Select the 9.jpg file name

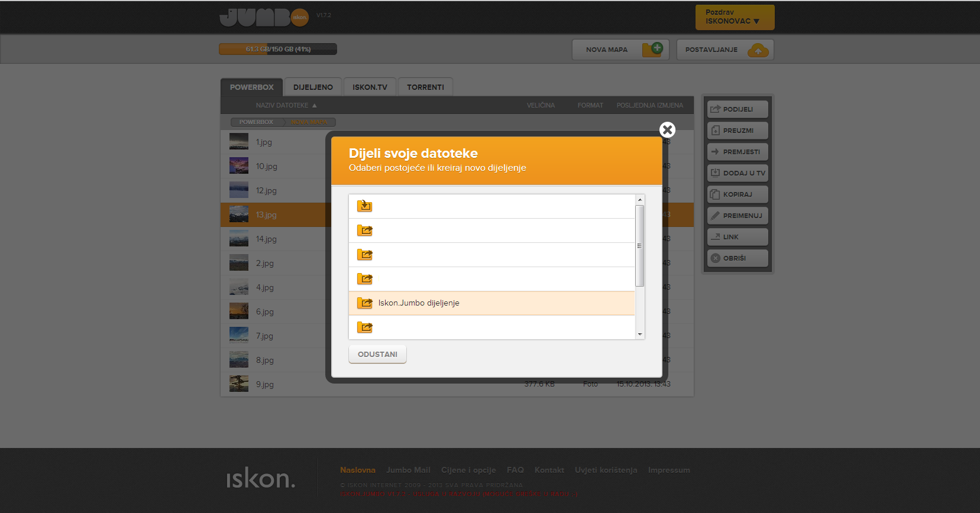[x=265, y=385]
